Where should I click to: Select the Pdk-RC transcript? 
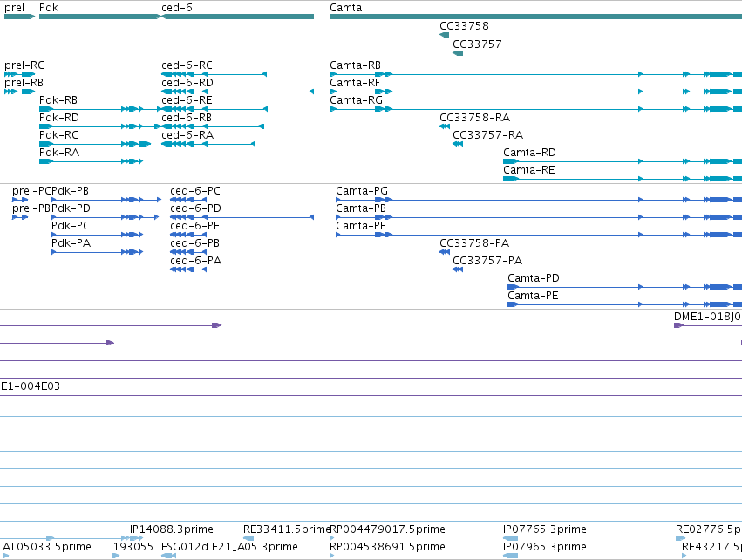pos(95,144)
